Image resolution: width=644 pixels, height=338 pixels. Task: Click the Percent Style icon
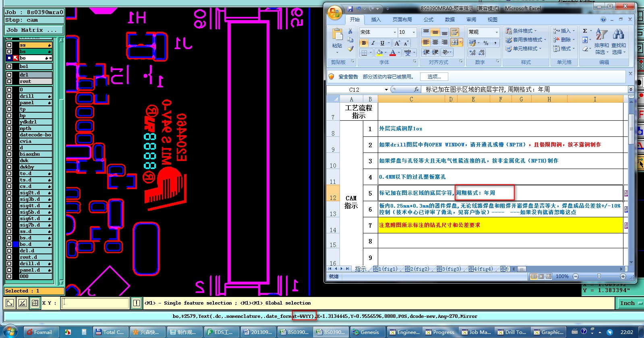point(486,43)
